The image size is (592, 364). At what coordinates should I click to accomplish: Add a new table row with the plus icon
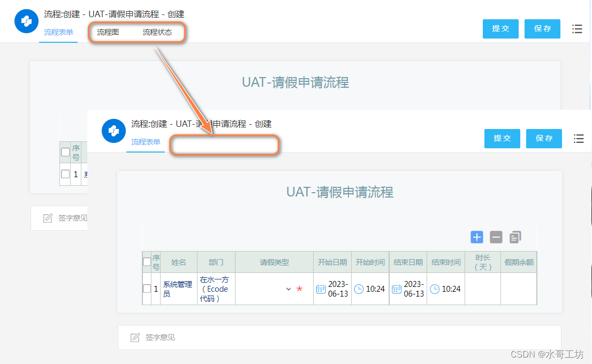point(477,237)
